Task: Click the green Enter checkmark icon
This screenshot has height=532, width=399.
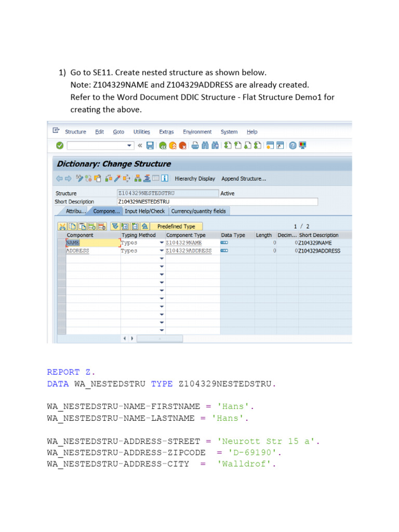Action: (x=60, y=145)
